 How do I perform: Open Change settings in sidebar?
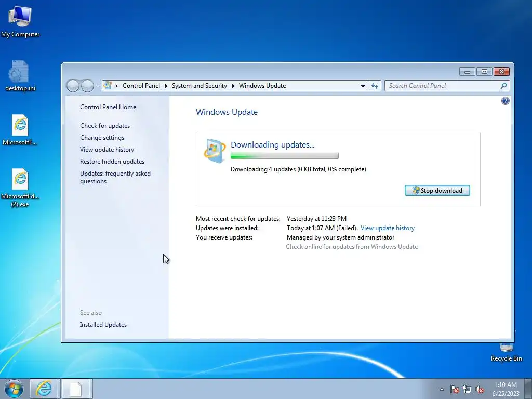pyautogui.click(x=102, y=137)
